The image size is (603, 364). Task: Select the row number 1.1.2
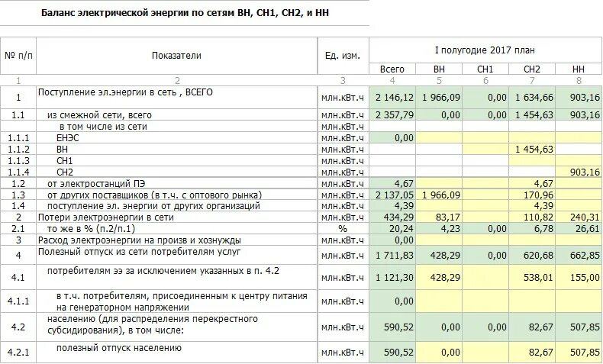[x=18, y=149]
